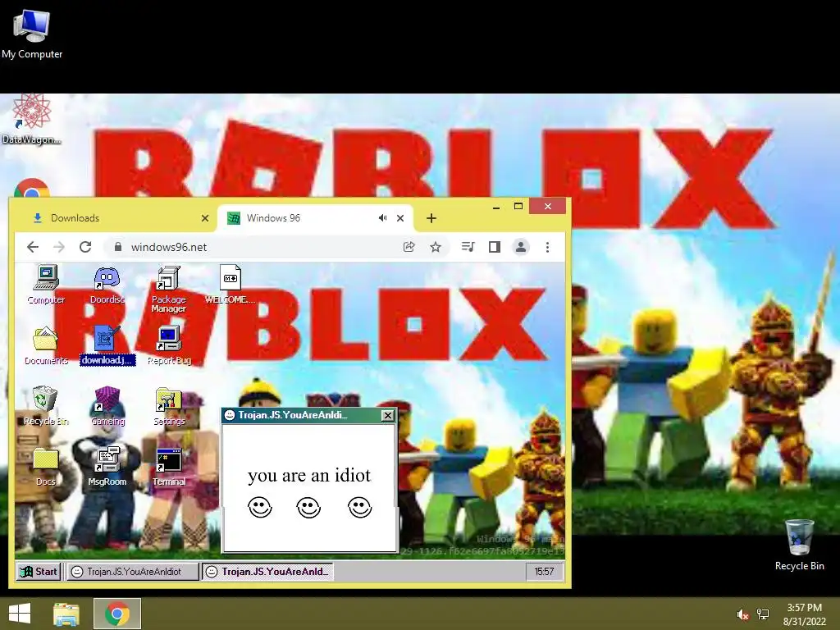The width and height of the screenshot is (840, 630).
Task: Open the system clock 3:57 PM
Action: pos(804,614)
